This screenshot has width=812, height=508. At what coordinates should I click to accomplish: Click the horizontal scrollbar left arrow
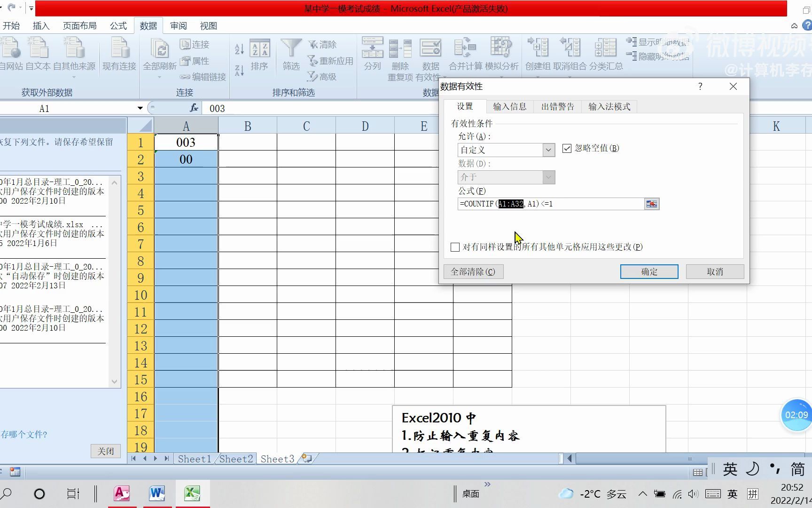pos(570,458)
